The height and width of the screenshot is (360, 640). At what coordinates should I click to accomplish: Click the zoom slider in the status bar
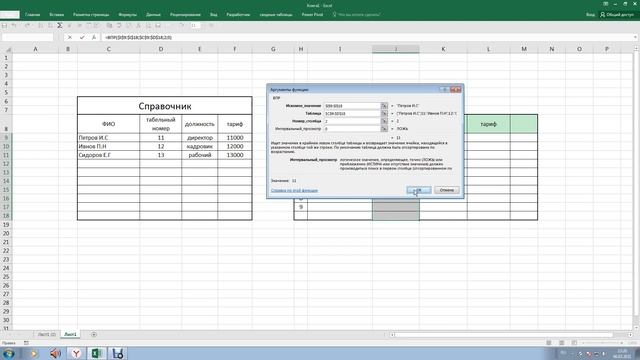[602, 343]
